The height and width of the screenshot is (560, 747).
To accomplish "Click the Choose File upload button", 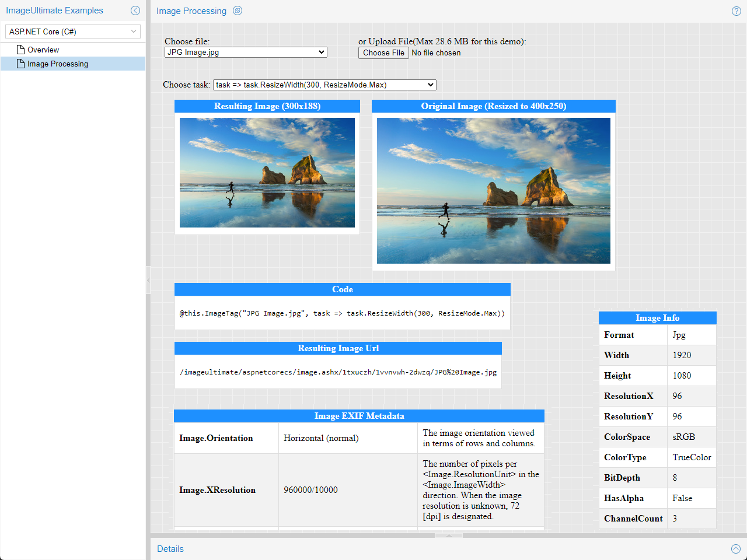I will [x=383, y=52].
